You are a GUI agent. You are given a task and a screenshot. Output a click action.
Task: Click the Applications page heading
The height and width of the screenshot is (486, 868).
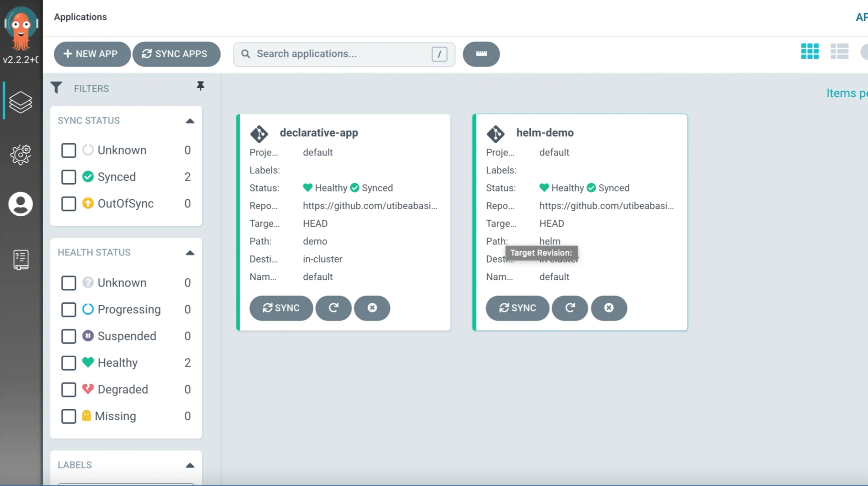(x=80, y=17)
